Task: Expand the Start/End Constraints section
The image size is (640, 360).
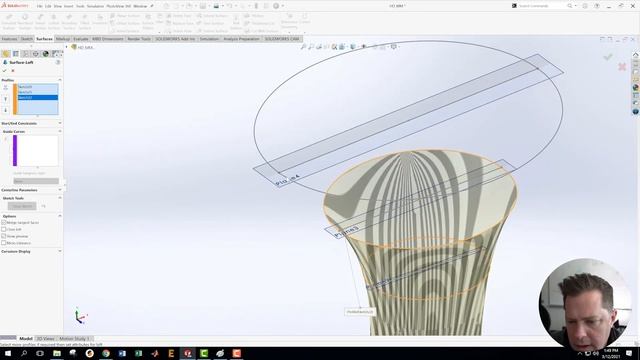Action: click(60, 123)
